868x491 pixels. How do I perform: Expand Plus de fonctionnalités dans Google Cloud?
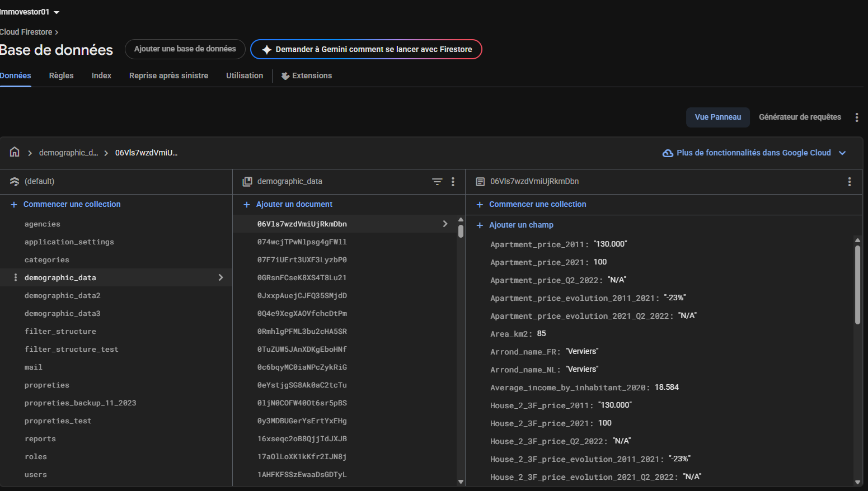842,153
